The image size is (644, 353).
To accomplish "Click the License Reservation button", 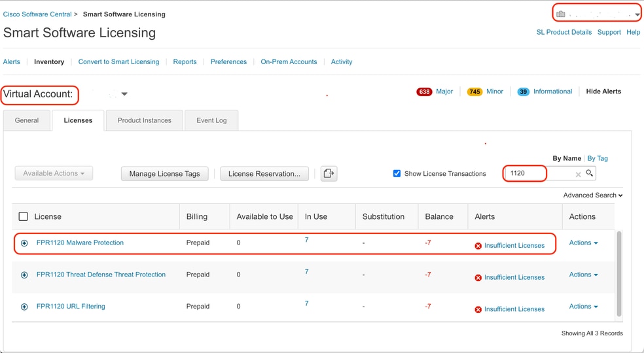I will point(264,174).
